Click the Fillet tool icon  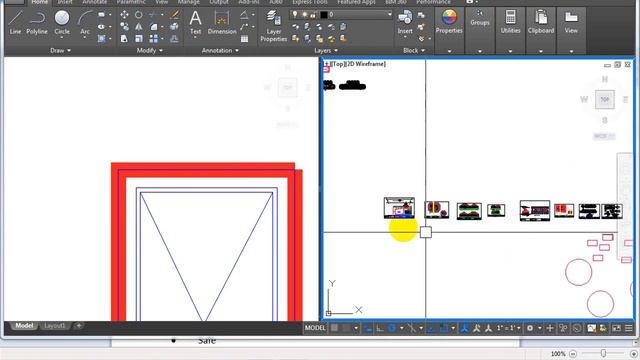(x=153, y=27)
